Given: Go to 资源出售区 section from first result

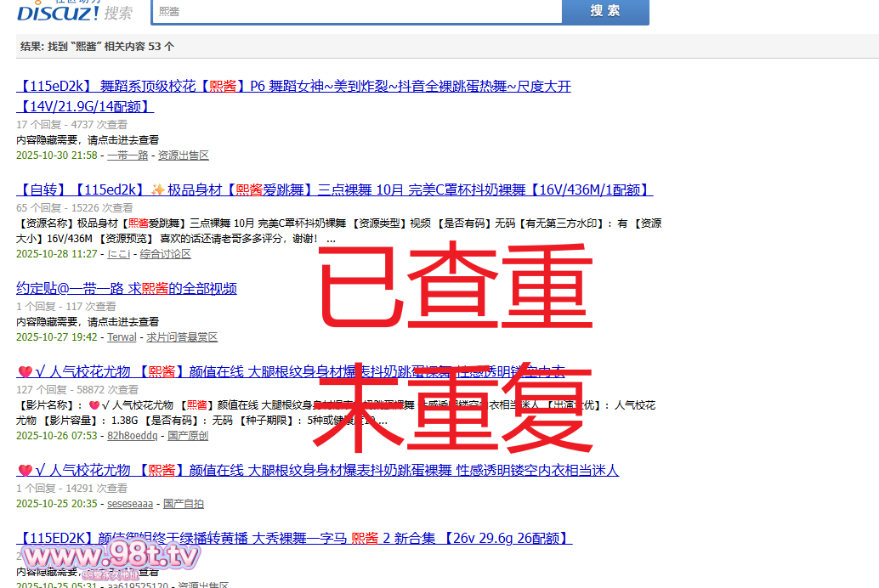Looking at the screenshot, I should pyautogui.click(x=183, y=155).
